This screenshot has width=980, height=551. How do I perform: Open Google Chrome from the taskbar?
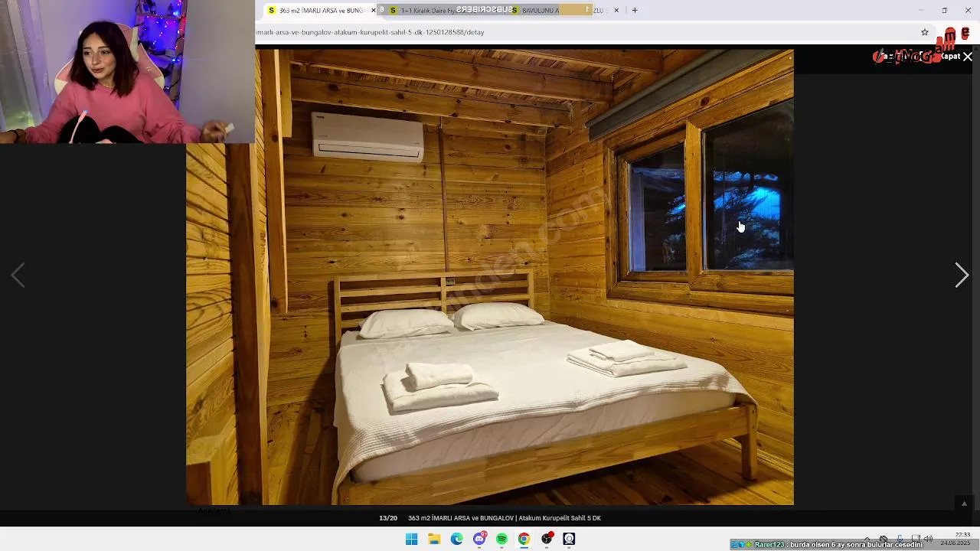point(524,539)
